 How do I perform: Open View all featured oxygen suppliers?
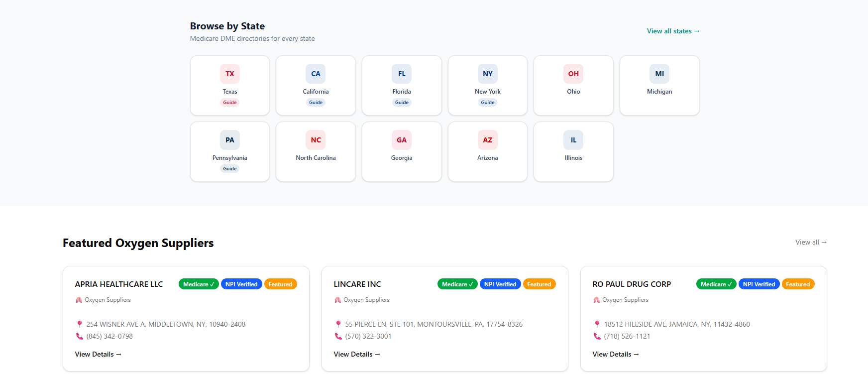(811, 242)
